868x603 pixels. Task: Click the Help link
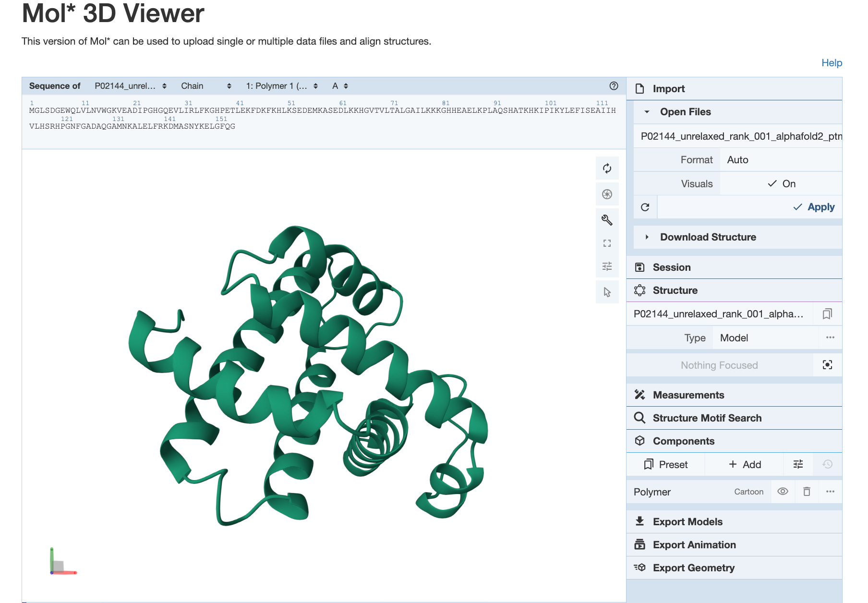[x=832, y=63]
